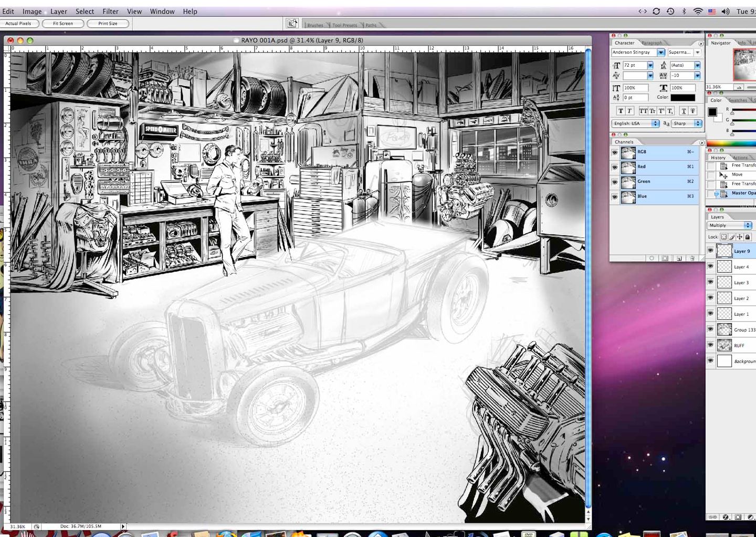The width and height of the screenshot is (756, 537).
Task: Click the color spectrum ramp bar
Action: pos(731,143)
